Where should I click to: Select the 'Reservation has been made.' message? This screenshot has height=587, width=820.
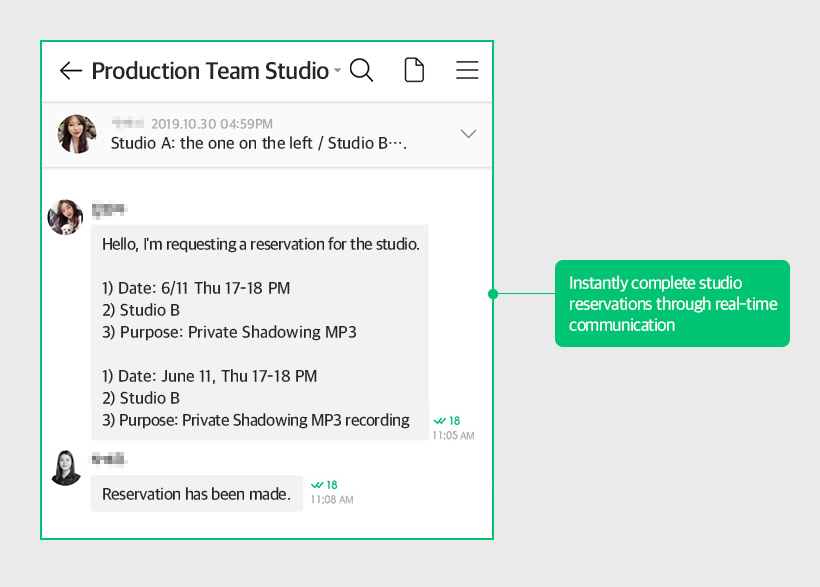[x=197, y=494]
